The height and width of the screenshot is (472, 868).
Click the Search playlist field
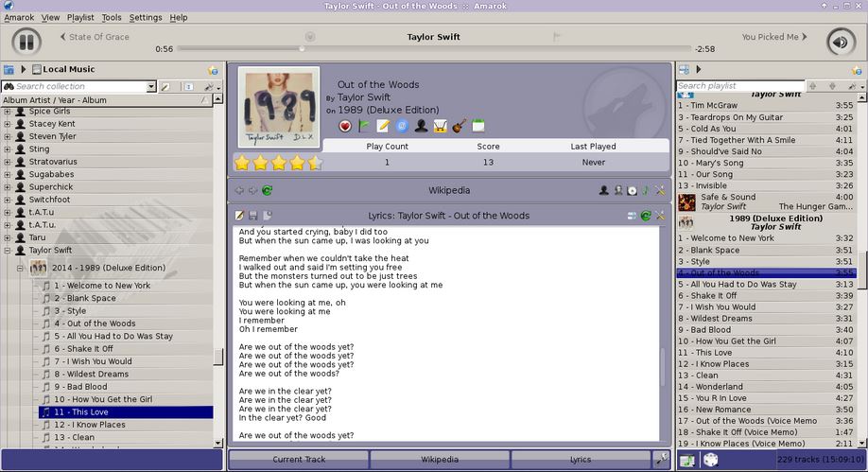(740, 86)
